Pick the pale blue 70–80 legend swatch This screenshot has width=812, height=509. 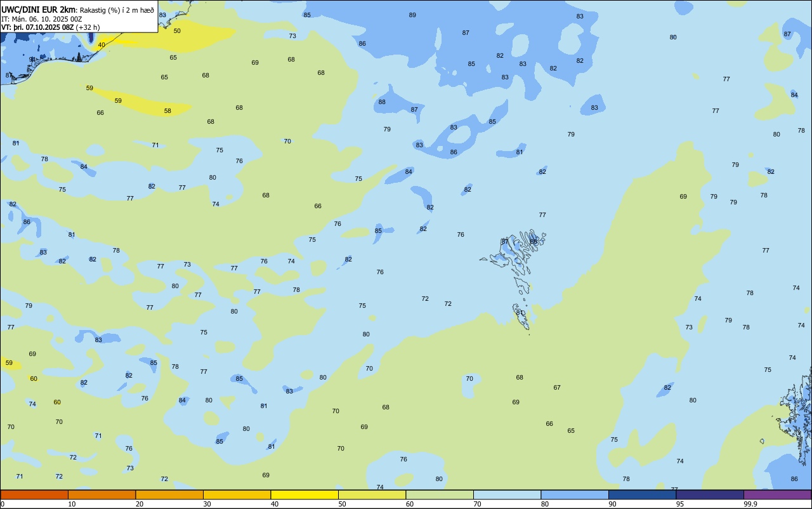coord(507,494)
